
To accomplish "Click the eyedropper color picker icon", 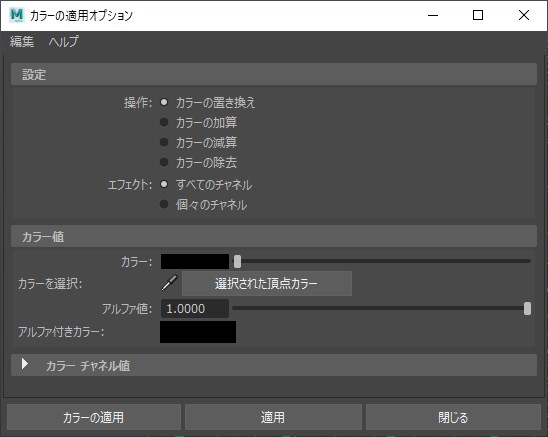I will tap(169, 283).
